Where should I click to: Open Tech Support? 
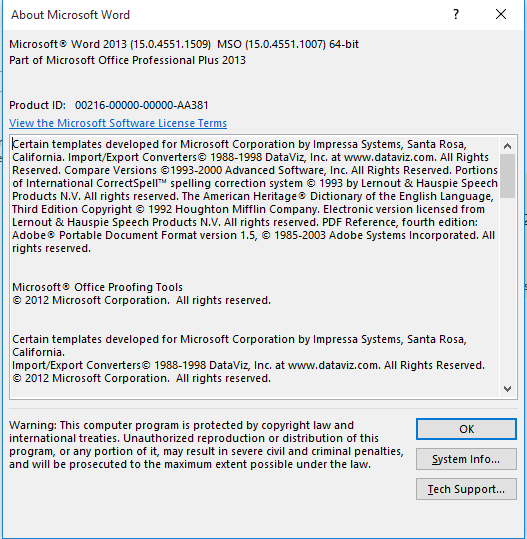(466, 489)
